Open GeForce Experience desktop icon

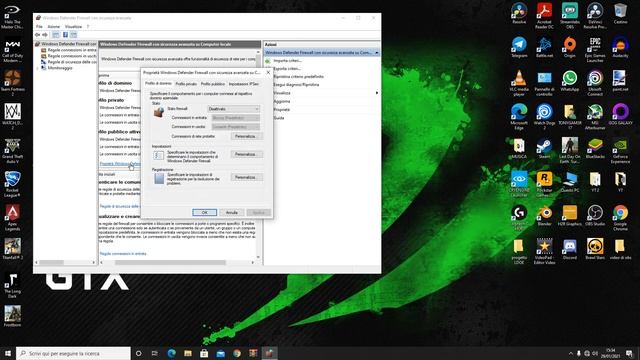click(620, 150)
